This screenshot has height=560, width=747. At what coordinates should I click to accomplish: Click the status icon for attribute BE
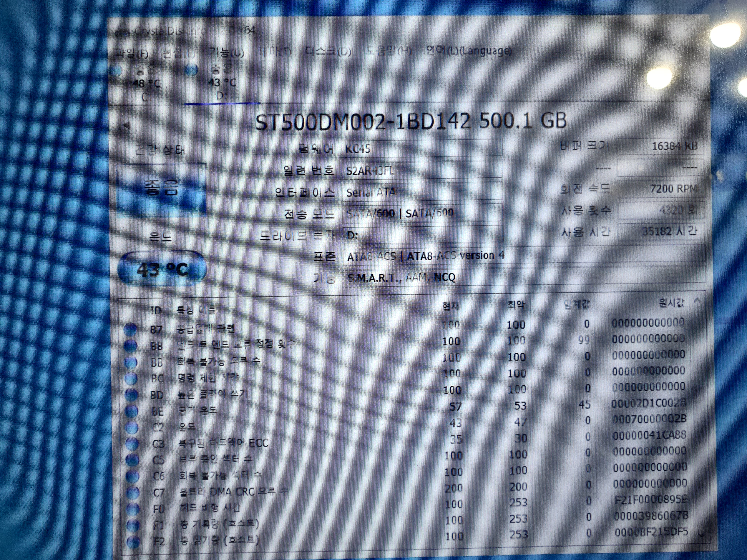pyautogui.click(x=131, y=411)
